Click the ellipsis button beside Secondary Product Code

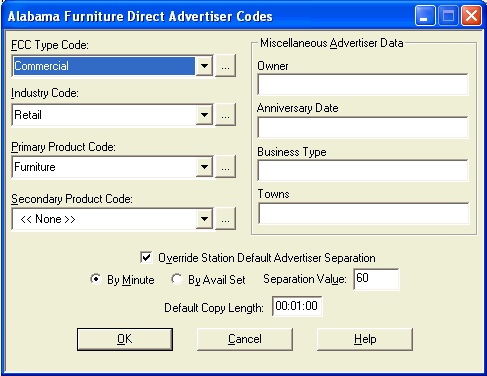point(225,219)
